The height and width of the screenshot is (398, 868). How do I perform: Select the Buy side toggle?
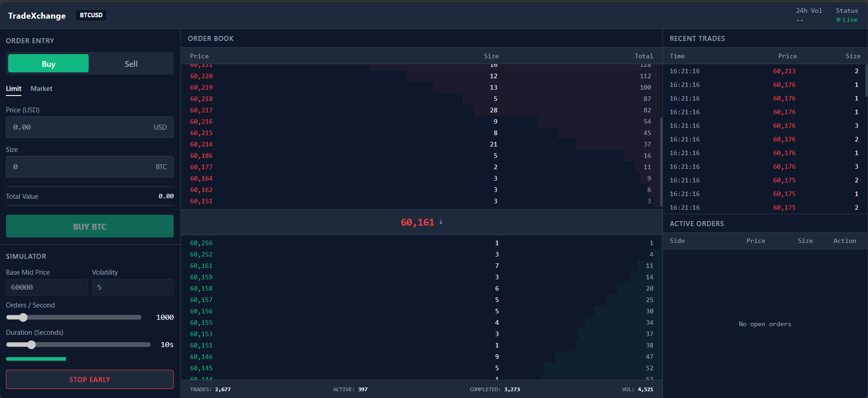coord(48,64)
